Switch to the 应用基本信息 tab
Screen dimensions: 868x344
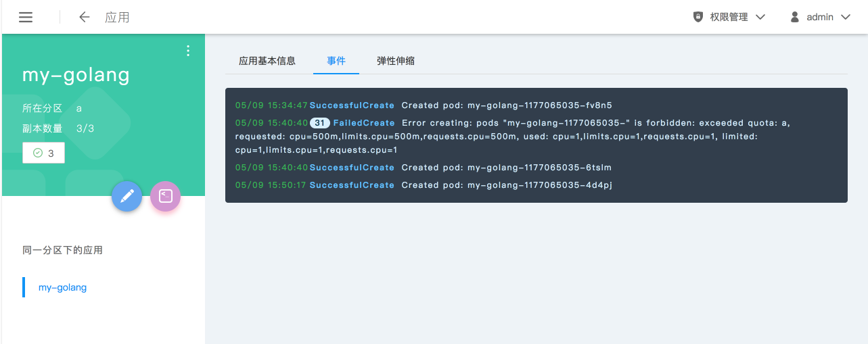(267, 61)
